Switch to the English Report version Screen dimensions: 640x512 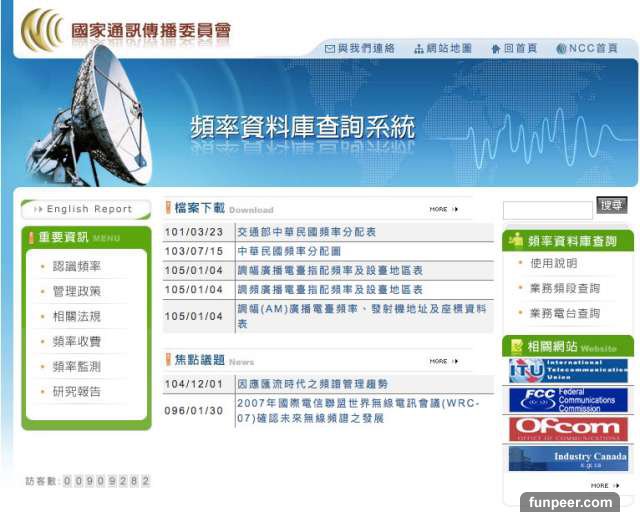click(85, 209)
